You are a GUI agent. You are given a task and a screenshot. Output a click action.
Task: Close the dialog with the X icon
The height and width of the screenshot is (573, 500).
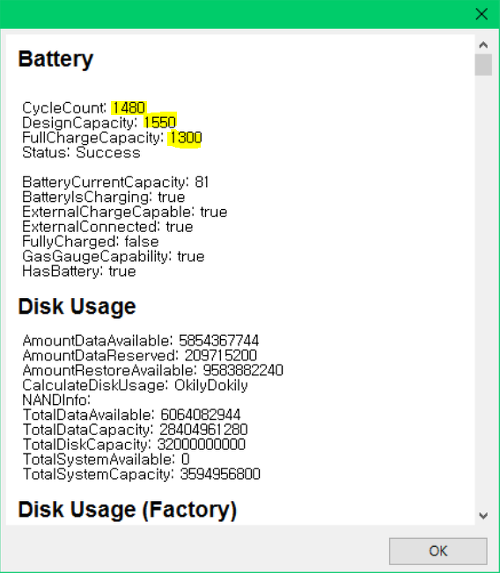[x=481, y=14]
